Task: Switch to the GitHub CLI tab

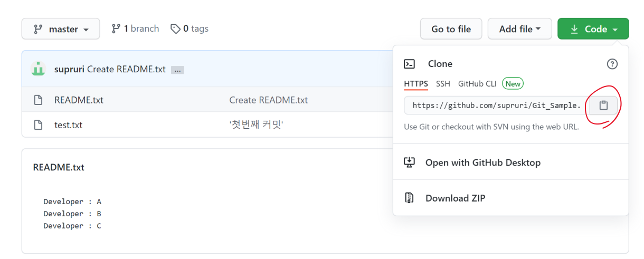Action: [x=477, y=83]
